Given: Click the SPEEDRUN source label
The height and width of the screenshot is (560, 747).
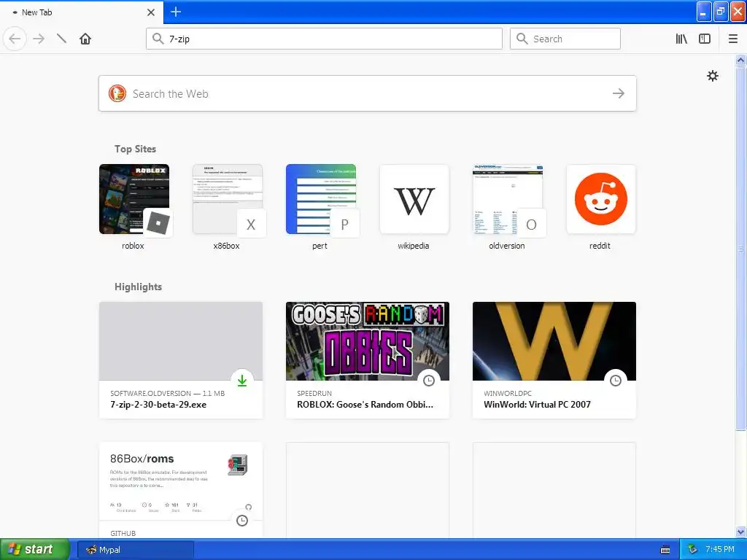Looking at the screenshot, I should click(314, 393).
